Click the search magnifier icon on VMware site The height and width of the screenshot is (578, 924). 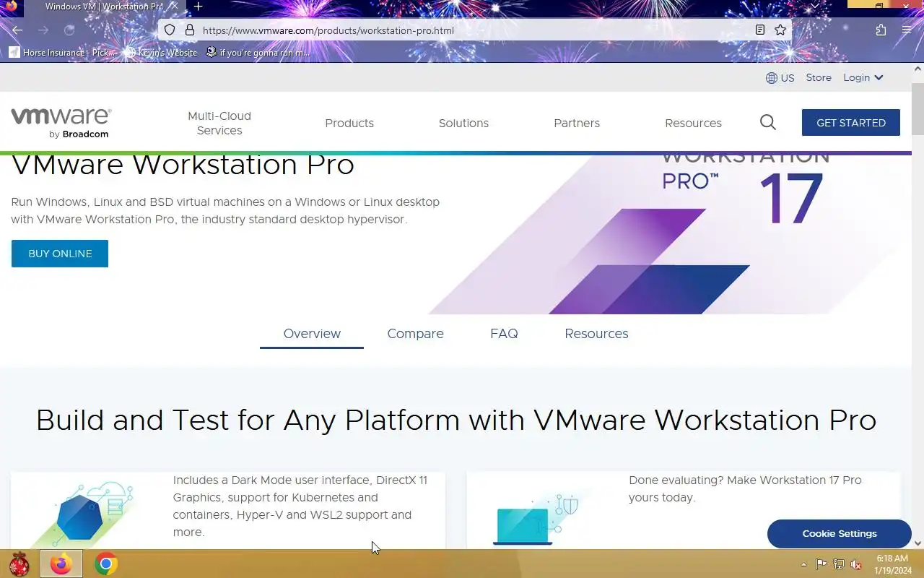[768, 123]
